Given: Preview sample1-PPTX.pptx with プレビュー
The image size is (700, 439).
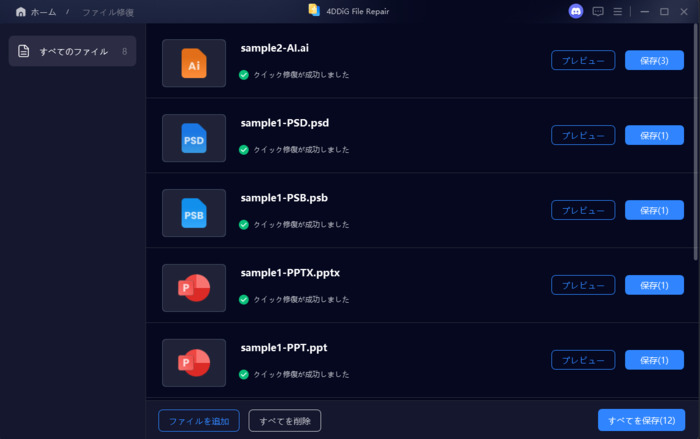Looking at the screenshot, I should click(x=583, y=285).
